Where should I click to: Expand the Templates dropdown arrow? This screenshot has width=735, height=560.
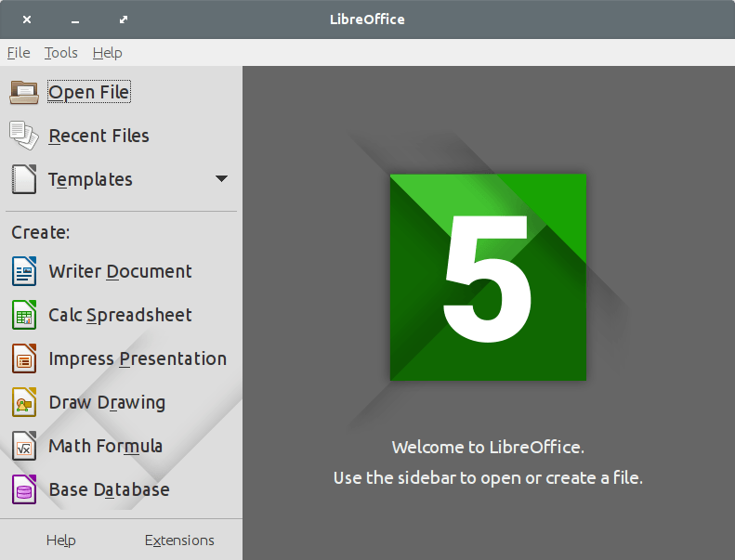tap(221, 178)
